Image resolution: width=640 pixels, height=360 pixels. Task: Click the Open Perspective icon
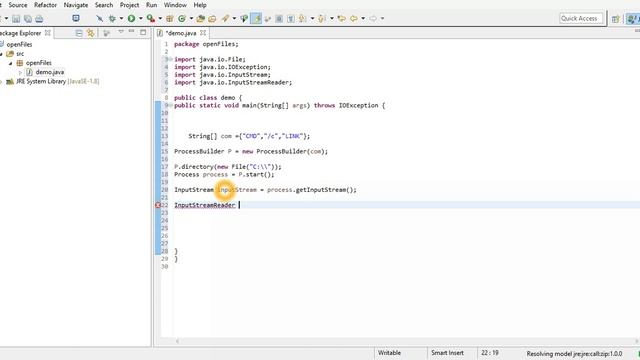point(616,19)
